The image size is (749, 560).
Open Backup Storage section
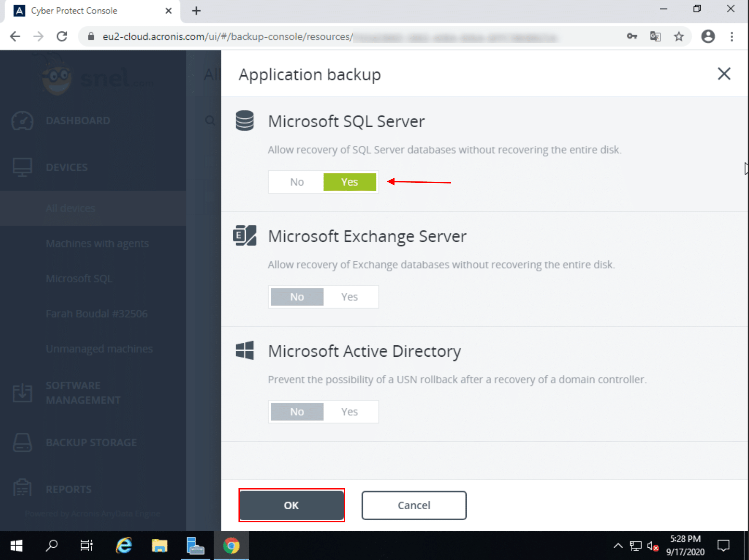coord(91,443)
